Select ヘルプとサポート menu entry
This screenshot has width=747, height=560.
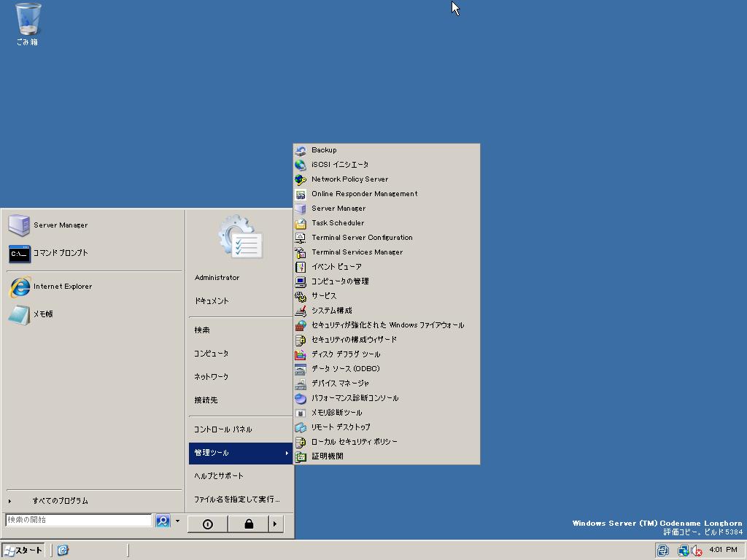(241, 476)
